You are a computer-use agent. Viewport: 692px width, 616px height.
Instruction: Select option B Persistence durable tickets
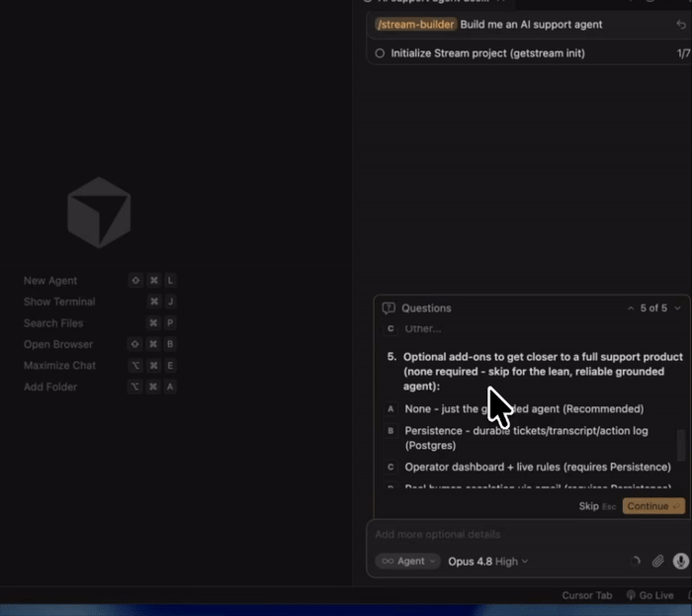tap(526, 438)
